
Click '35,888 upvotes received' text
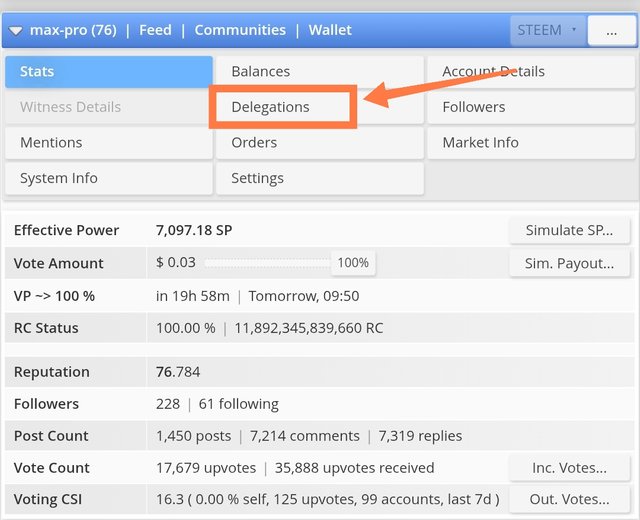[x=354, y=468]
